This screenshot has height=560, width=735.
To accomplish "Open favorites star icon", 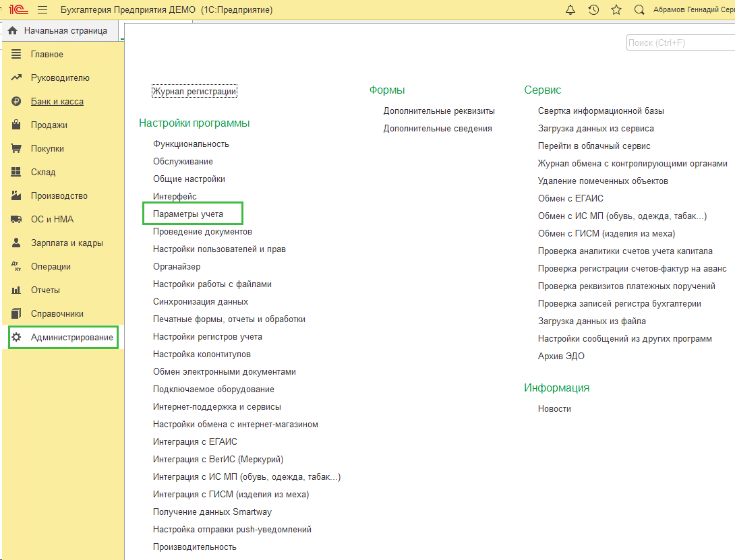I will click(x=616, y=10).
